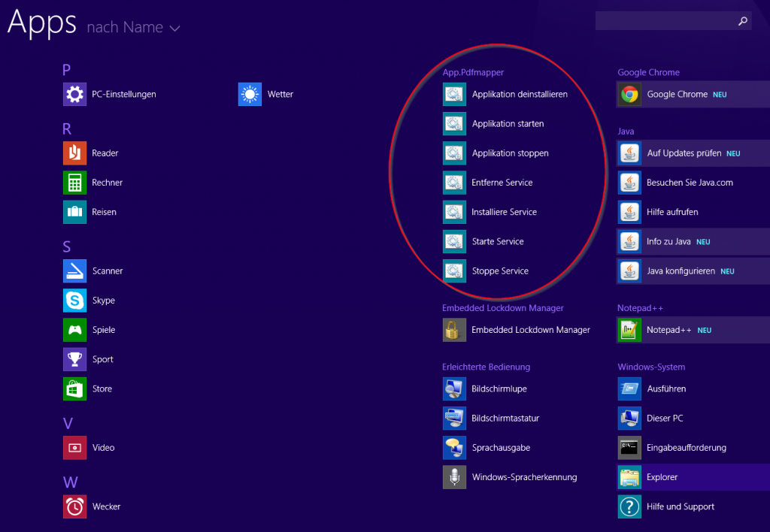This screenshot has height=532, width=770.
Task: Click the Applikation deinstallieren icon
Action: pyautogui.click(x=454, y=94)
